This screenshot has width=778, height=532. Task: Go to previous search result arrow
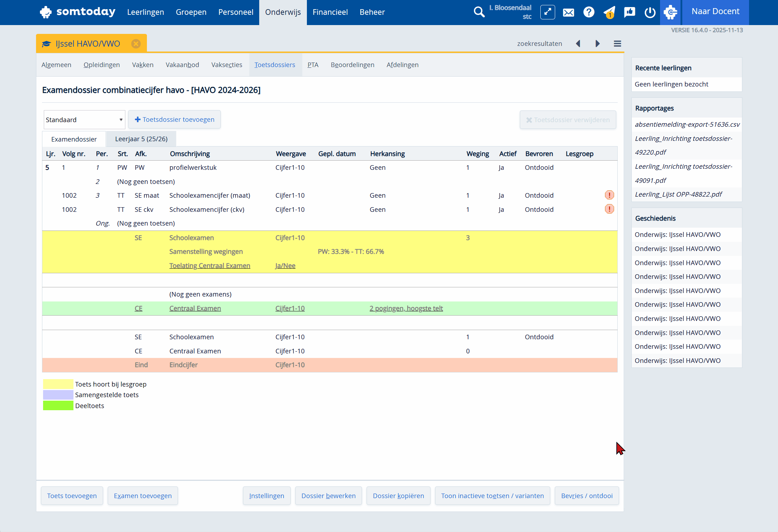click(x=578, y=43)
